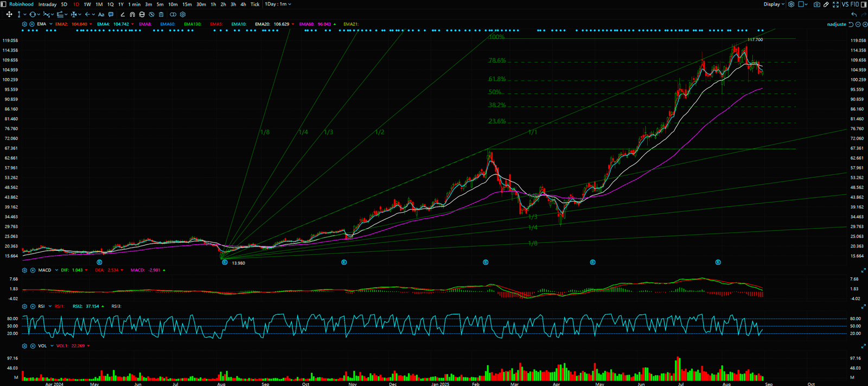Toggle the right sidebar panel
This screenshot has height=386, width=868.
(864, 4)
